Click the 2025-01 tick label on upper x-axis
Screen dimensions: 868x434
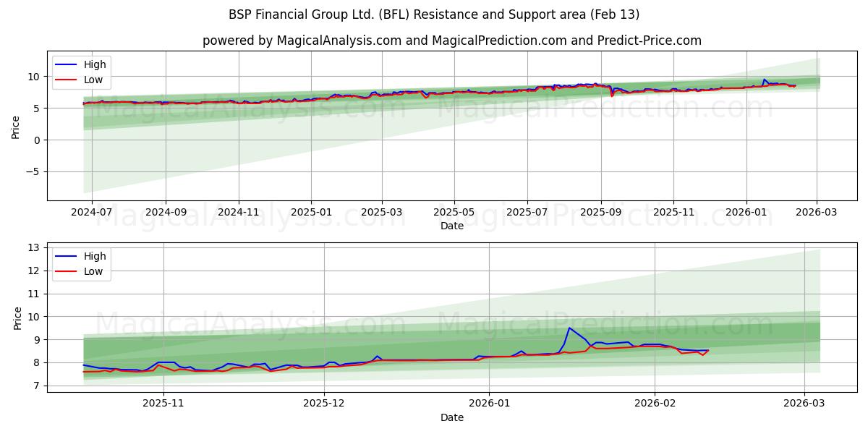[x=311, y=213]
